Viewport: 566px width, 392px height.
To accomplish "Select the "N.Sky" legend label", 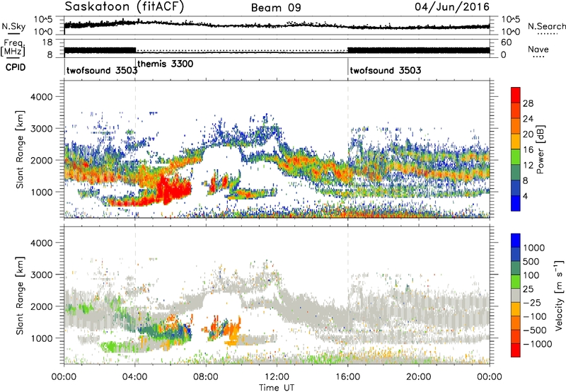I will 13,26.
